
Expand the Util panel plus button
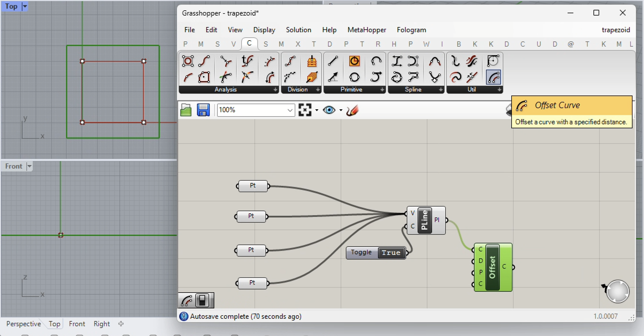(x=499, y=90)
